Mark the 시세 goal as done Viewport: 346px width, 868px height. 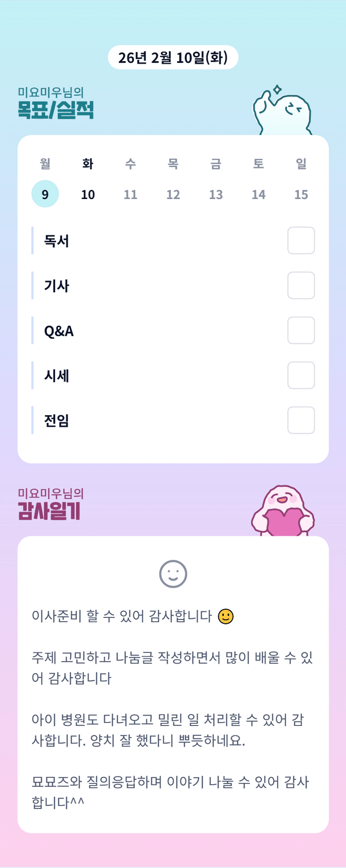click(301, 375)
